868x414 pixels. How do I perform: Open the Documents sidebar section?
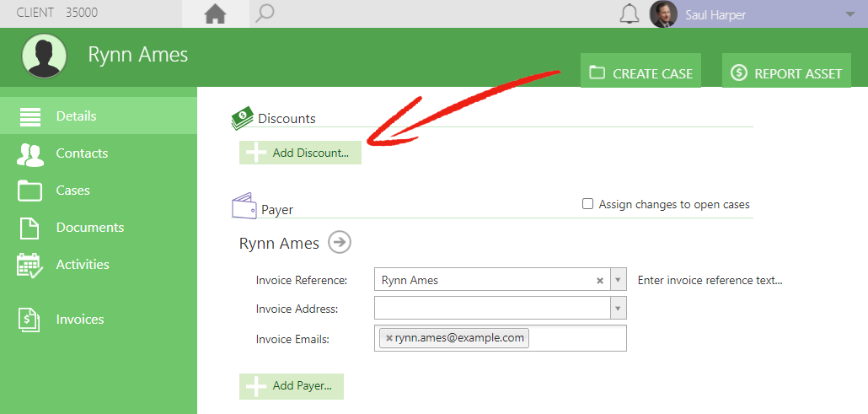tap(99, 227)
